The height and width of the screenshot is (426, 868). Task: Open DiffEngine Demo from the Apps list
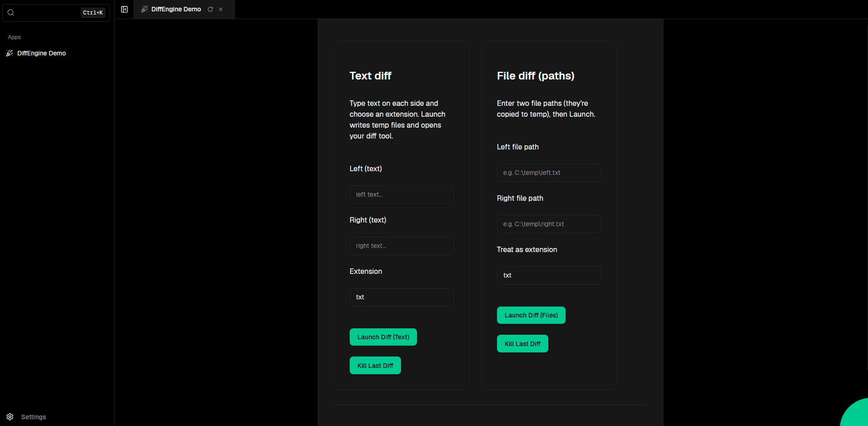(x=41, y=53)
